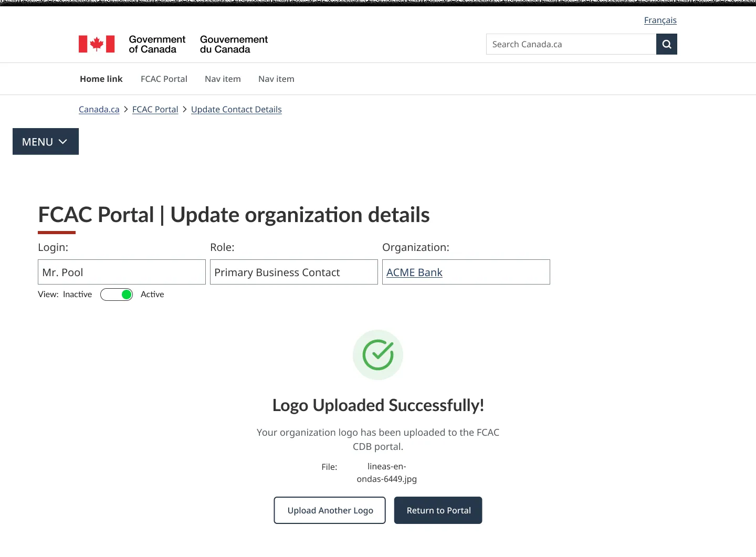Open the ACME Bank organization link
This screenshot has width=756, height=557.
(414, 272)
